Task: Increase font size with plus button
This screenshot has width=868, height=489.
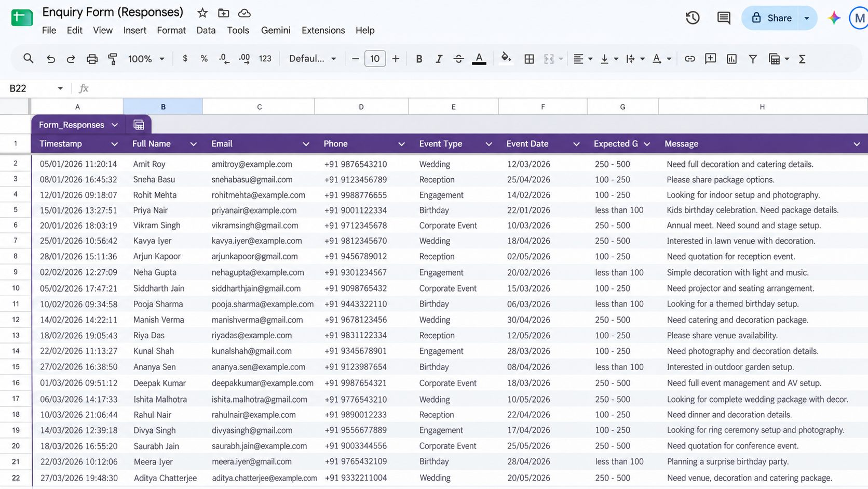Action: pyautogui.click(x=396, y=59)
